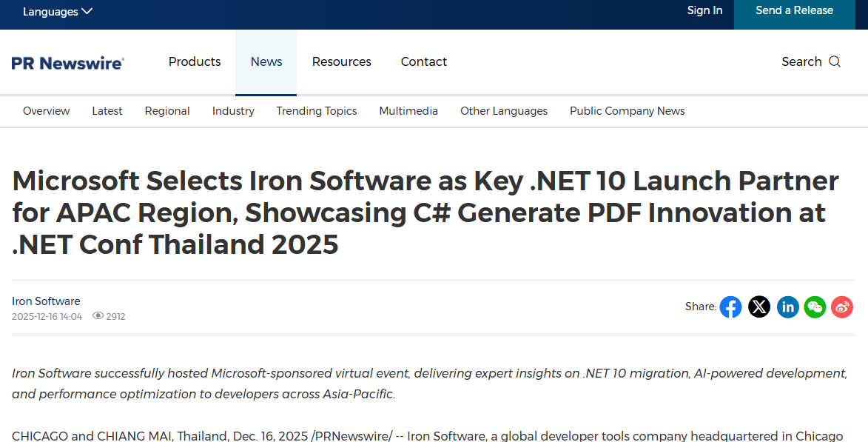The height and width of the screenshot is (442, 868).
Task: Click the view count 2912
Action: pyautogui.click(x=115, y=316)
